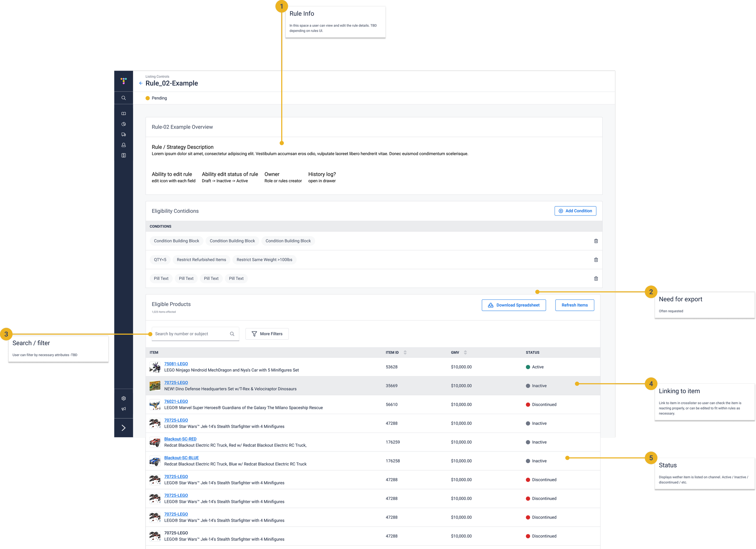756x549 pixels.
Task: Click the Download Spreadsheet button
Action: pyautogui.click(x=513, y=305)
